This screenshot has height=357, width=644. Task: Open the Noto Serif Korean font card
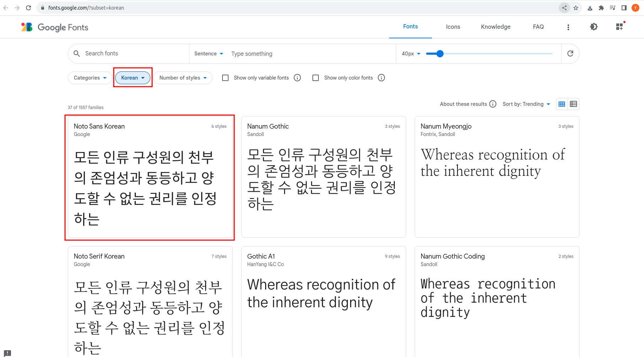150,302
